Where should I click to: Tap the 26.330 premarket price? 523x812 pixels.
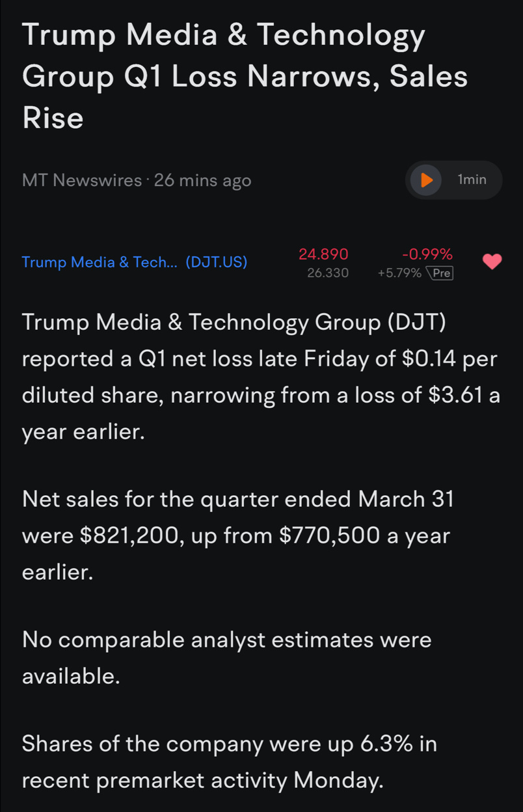click(328, 273)
